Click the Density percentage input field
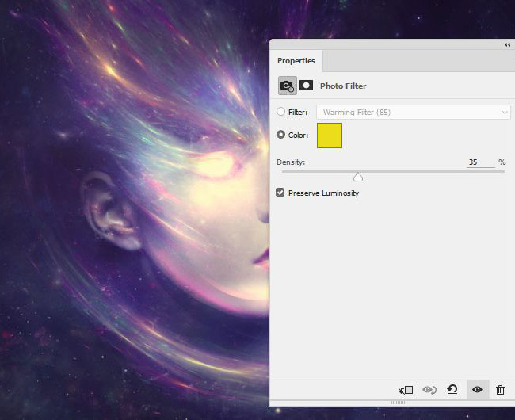This screenshot has width=515, height=420. coord(480,162)
